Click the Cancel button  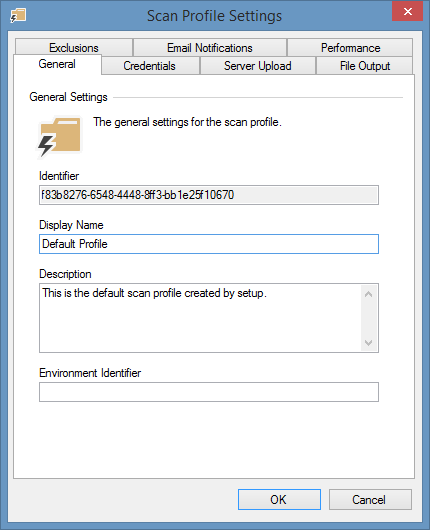click(370, 499)
